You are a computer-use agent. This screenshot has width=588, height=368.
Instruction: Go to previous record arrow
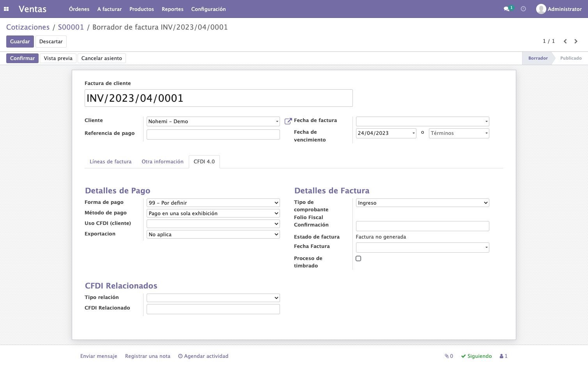[565, 41]
